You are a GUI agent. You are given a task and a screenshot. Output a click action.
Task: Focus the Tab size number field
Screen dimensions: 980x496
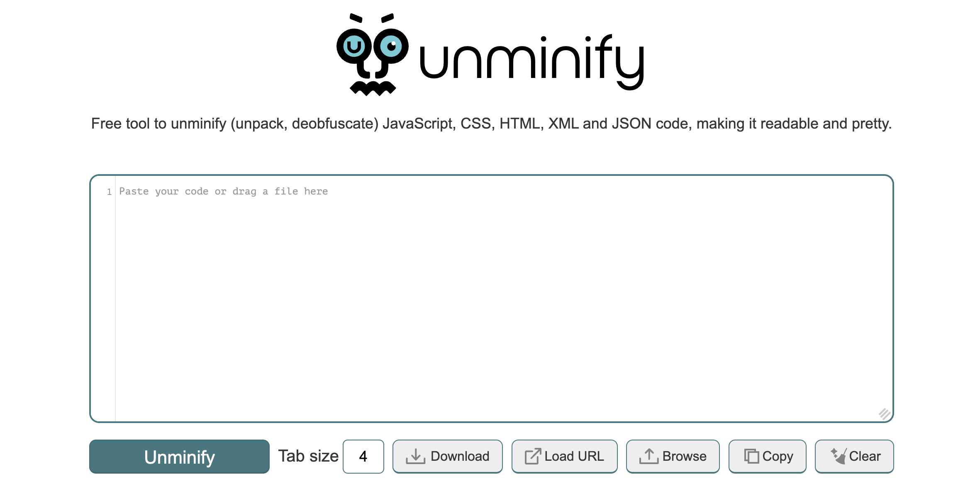pos(363,456)
